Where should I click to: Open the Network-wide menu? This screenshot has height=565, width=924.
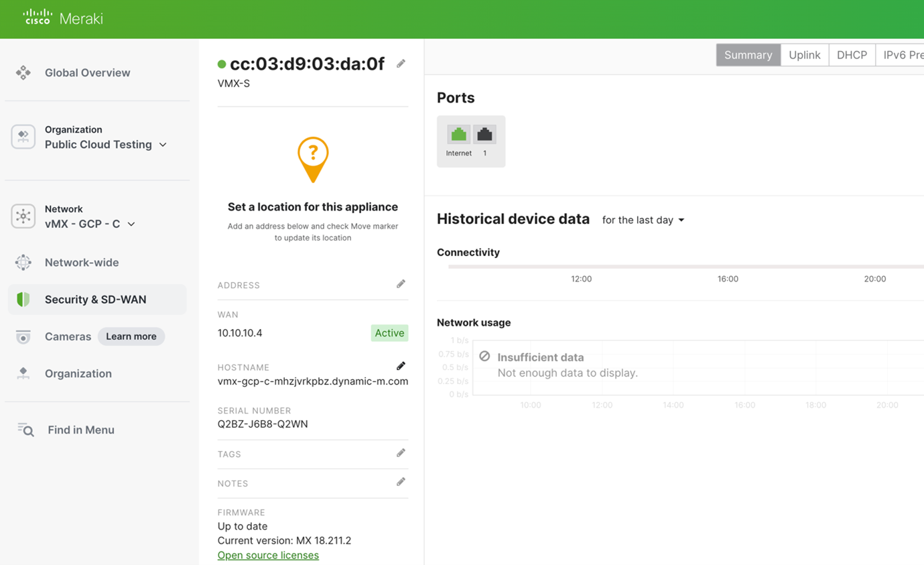coord(82,262)
